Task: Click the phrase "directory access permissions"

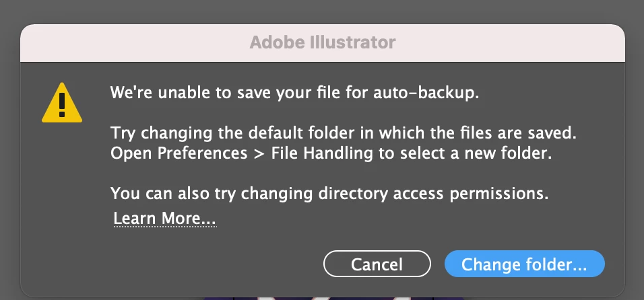Action: pyautogui.click(x=435, y=193)
